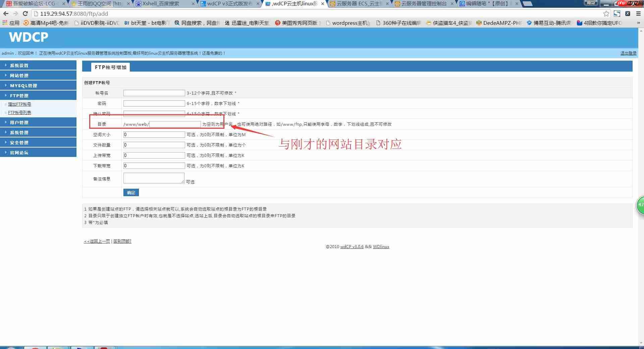Click the back navigation arrow

click(x=6, y=14)
